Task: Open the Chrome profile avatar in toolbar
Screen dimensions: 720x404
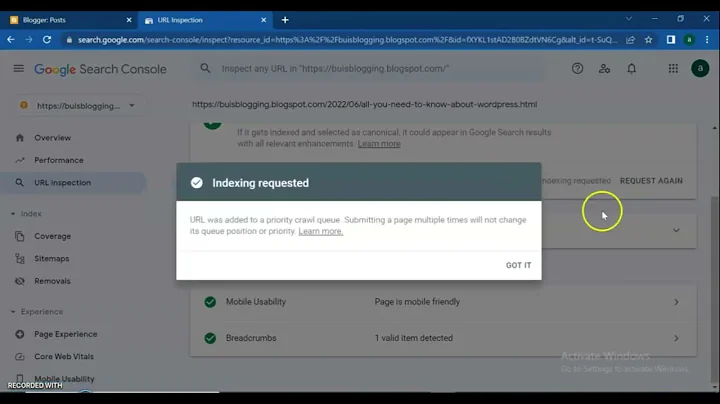Action: click(x=689, y=40)
